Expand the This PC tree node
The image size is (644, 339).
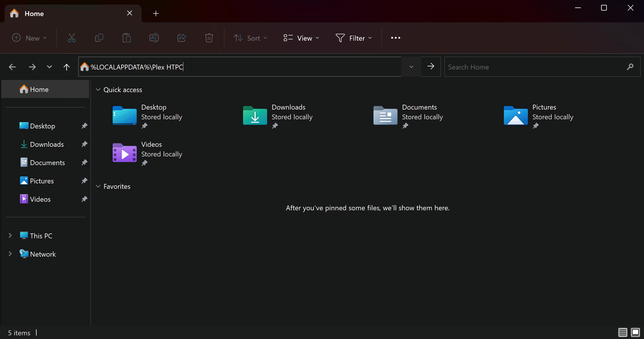click(10, 236)
